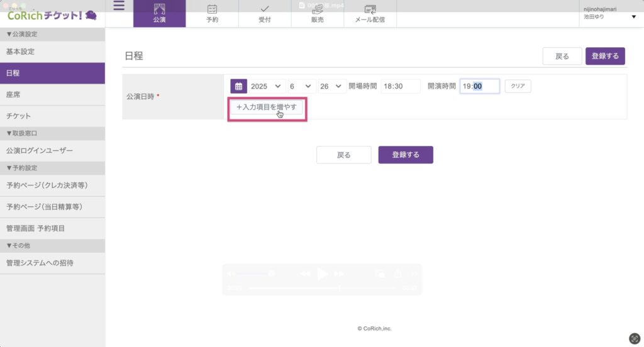
Task: Click the calendar date picker icon
Action: click(x=238, y=86)
